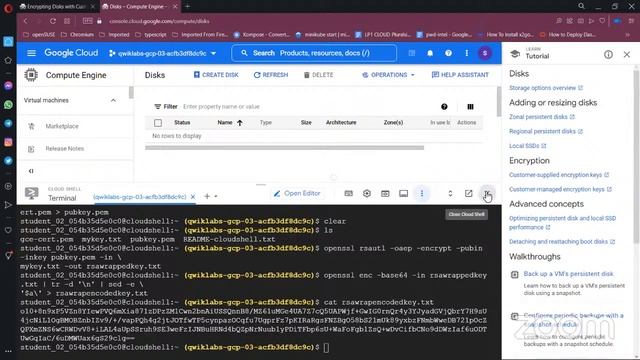This screenshot has width=640, height=360.
Task: Open Back up a VM's persistent disk walkthrough
Action: pyautogui.click(x=569, y=274)
